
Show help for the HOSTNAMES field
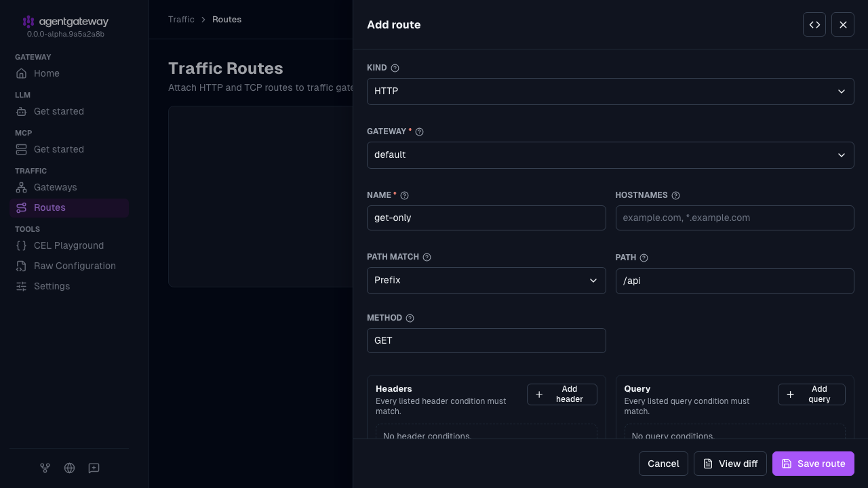click(x=675, y=195)
